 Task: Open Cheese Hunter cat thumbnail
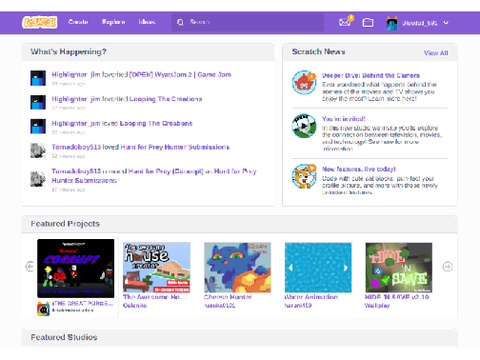pos(237,268)
